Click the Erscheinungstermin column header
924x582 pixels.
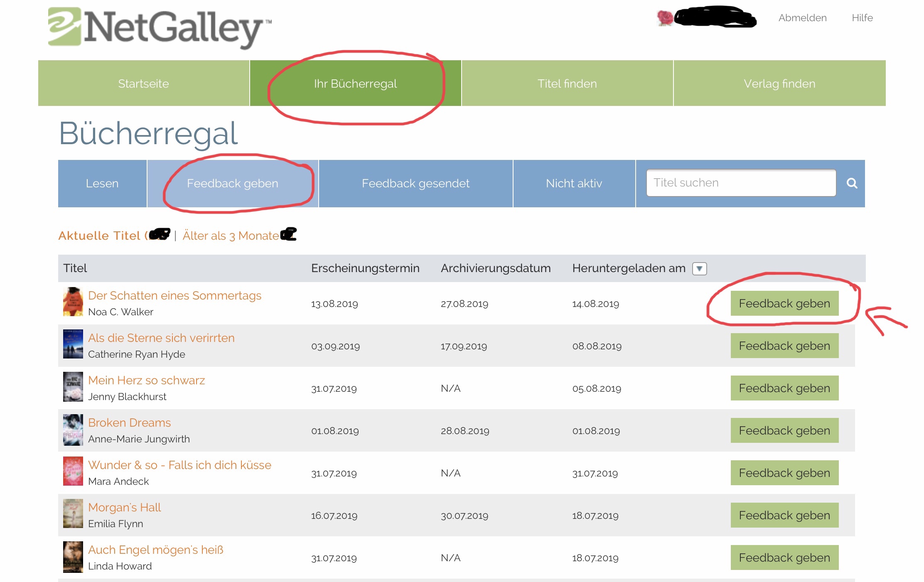coord(365,268)
